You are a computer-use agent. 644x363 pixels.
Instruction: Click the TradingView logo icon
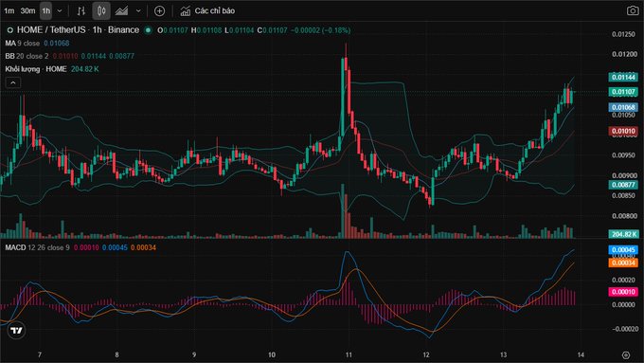16,331
